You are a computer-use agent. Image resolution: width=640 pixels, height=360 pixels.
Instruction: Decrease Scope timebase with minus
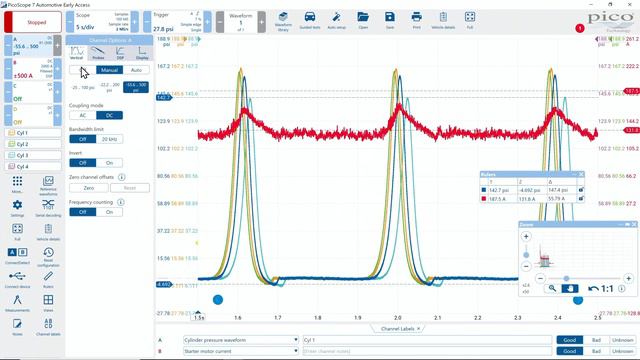click(70, 22)
